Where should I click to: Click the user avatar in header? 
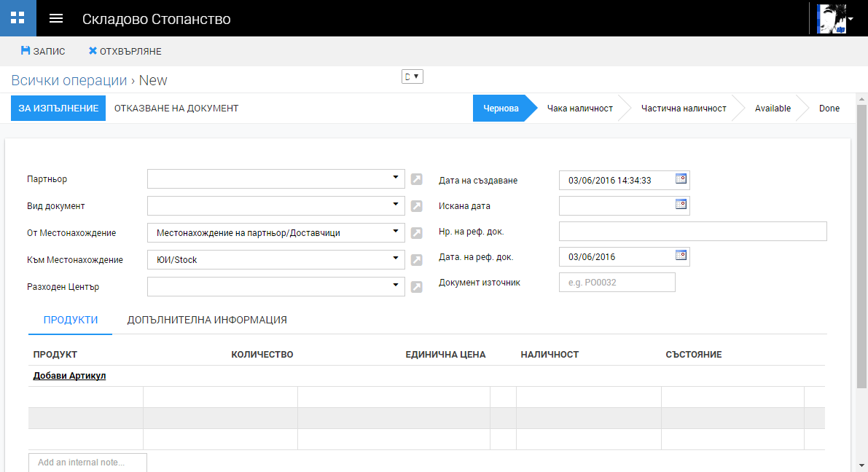(832, 18)
